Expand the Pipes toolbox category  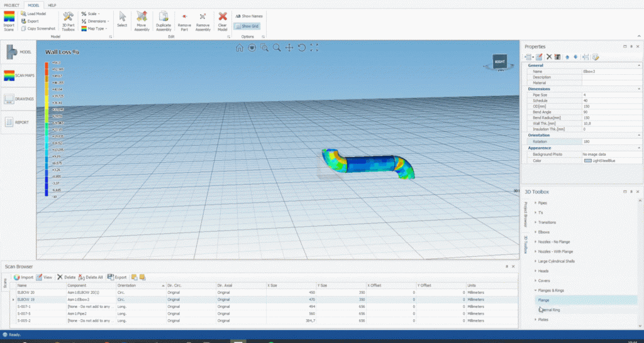point(536,203)
